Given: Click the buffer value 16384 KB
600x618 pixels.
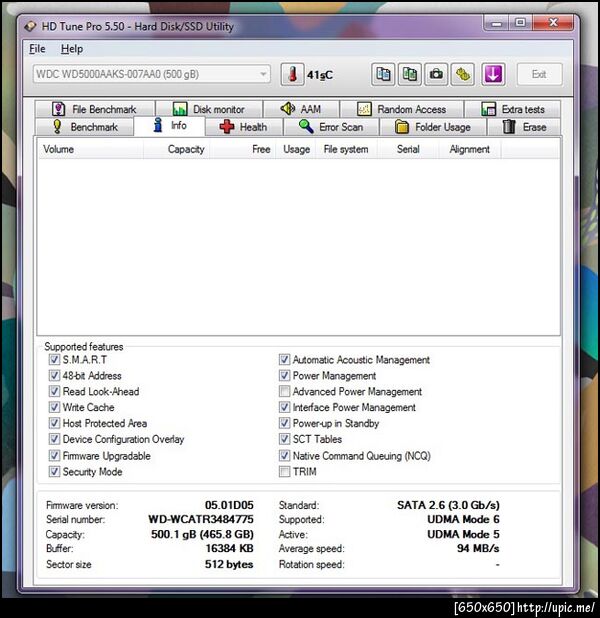Looking at the screenshot, I should (229, 548).
